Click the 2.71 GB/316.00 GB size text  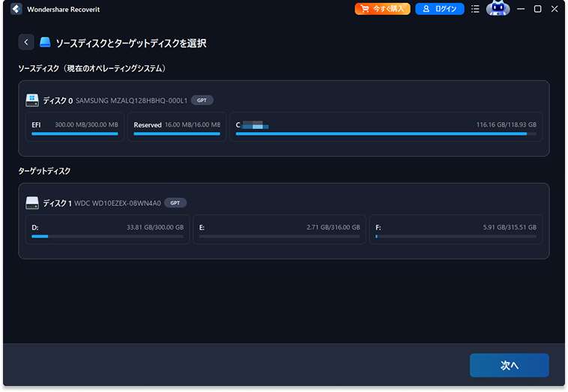coord(333,228)
